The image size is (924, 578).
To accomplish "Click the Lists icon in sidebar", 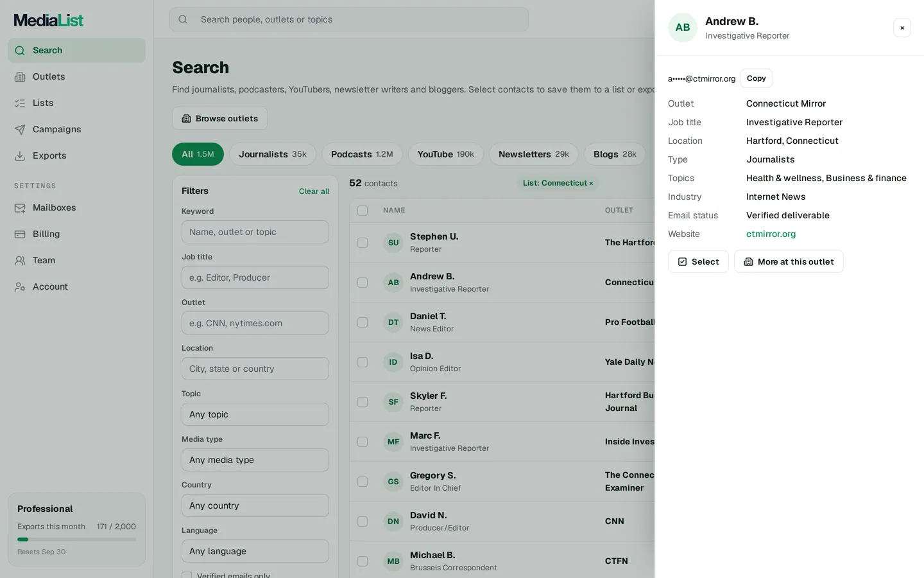I will tap(20, 103).
